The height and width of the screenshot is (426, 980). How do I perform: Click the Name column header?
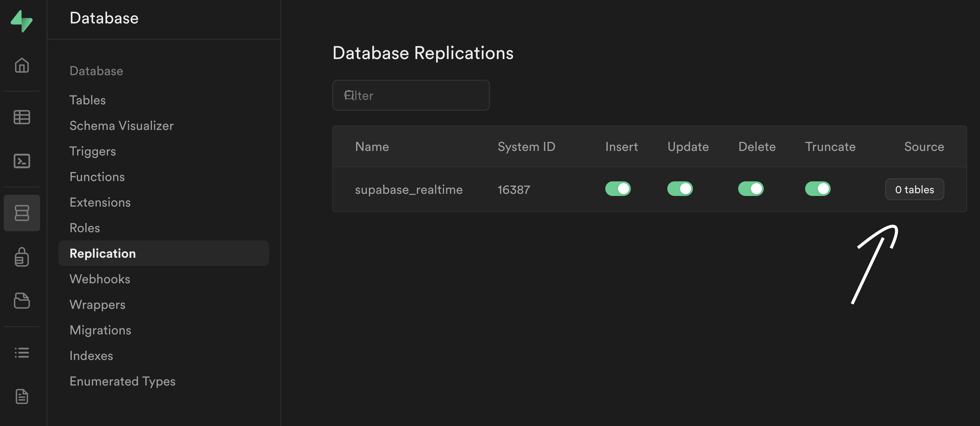coord(372,147)
